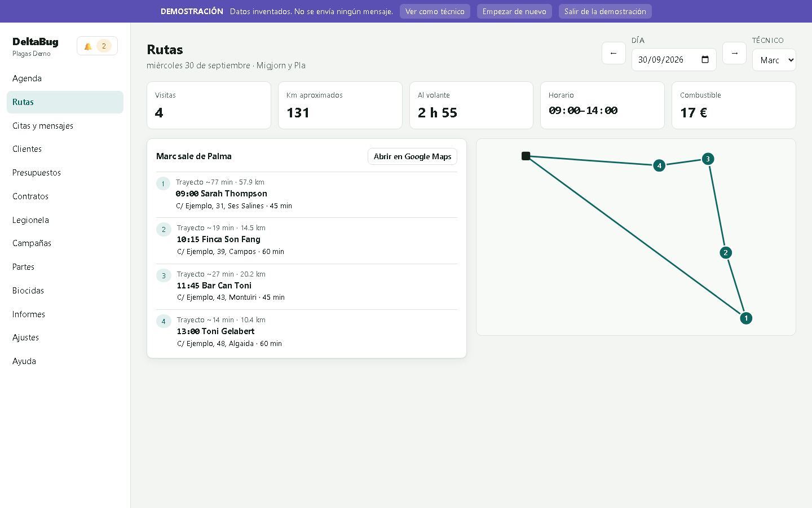Click stop number 1 badge in route list
Image resolution: width=812 pixels, height=508 pixels.
[163, 183]
